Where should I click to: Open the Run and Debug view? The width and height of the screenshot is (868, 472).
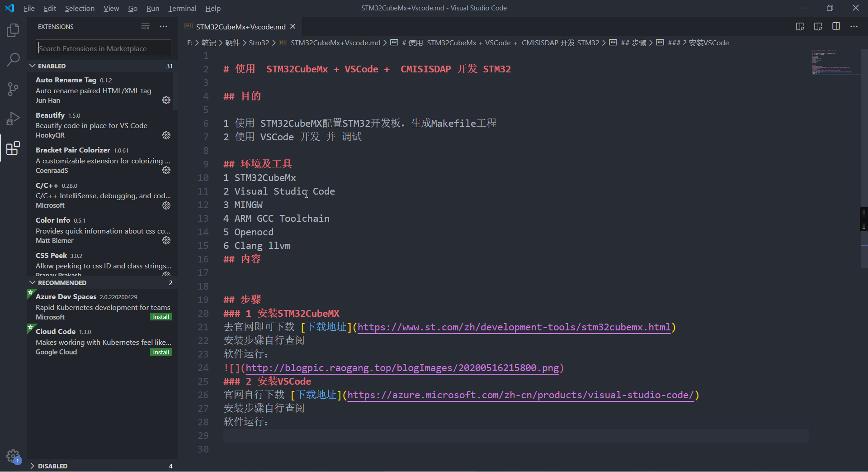(x=13, y=118)
